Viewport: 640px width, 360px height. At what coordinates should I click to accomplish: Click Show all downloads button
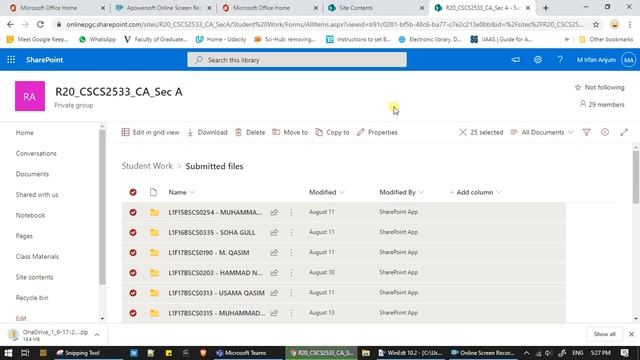coord(604,334)
